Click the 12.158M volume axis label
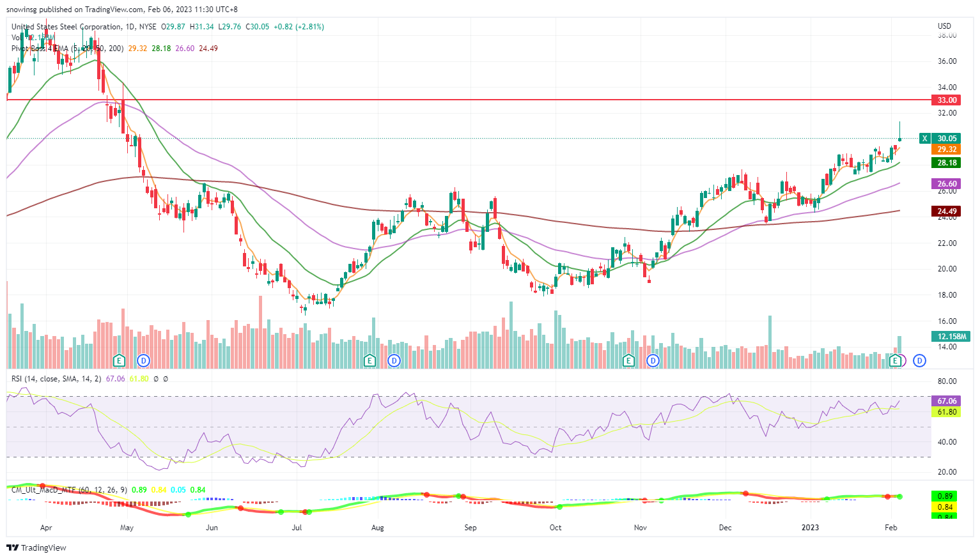The width and height of the screenshot is (980, 559). point(951,337)
